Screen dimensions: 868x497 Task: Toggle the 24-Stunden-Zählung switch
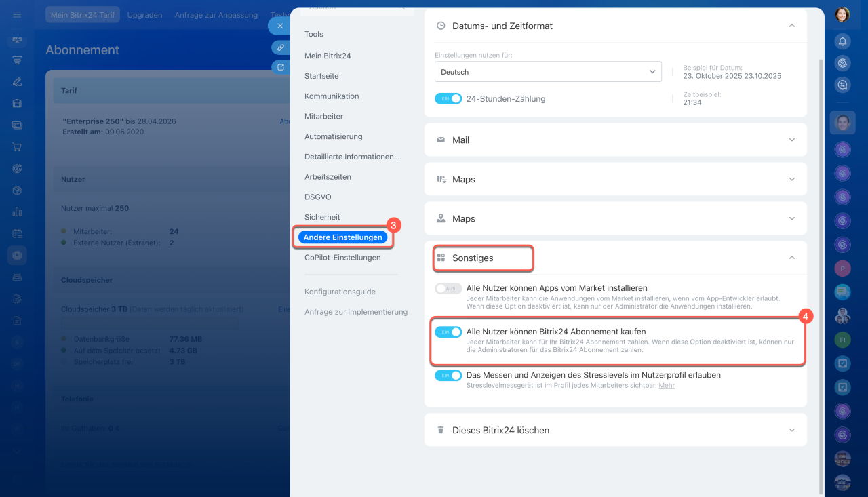448,98
